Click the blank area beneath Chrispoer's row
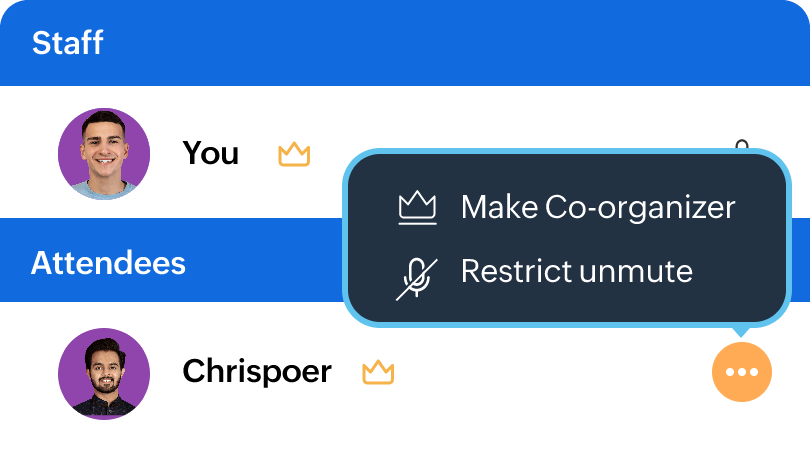The image size is (810, 468). click(400, 442)
